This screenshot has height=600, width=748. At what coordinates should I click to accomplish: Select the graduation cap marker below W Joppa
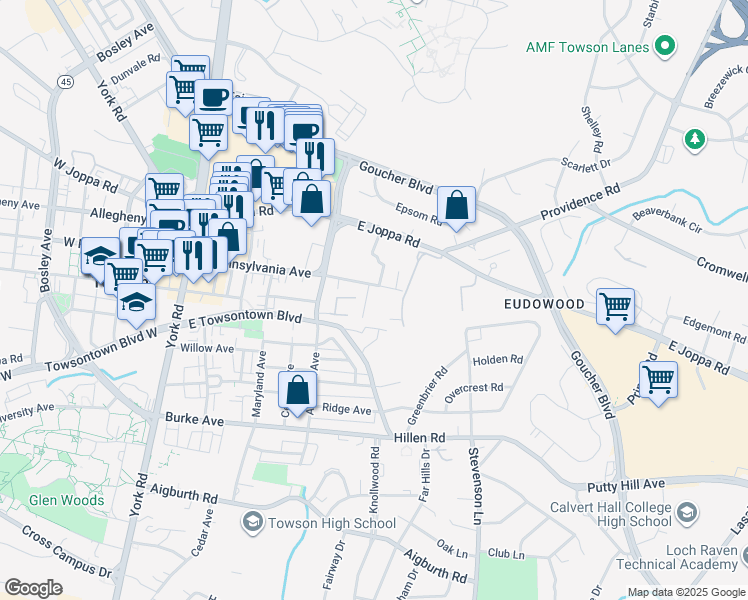(101, 256)
